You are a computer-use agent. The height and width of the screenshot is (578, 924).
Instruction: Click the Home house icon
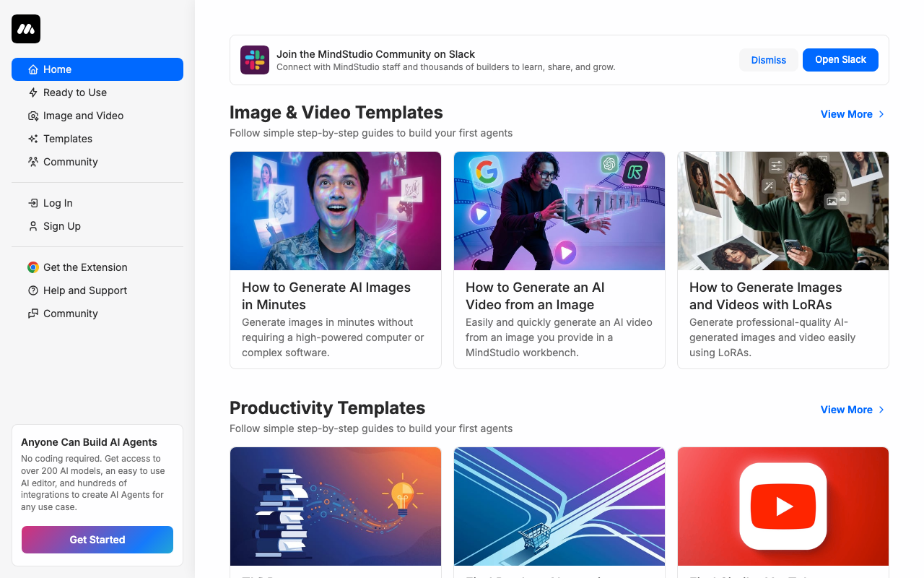33,69
